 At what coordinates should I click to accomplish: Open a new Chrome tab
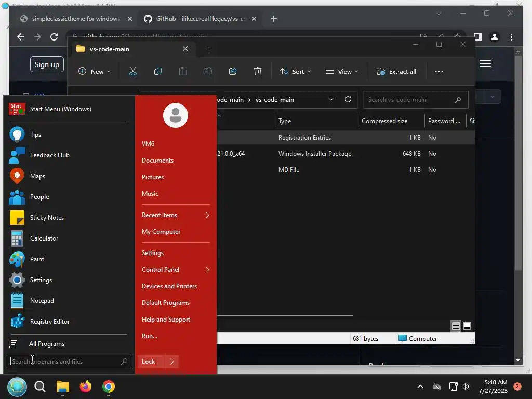[274, 19]
